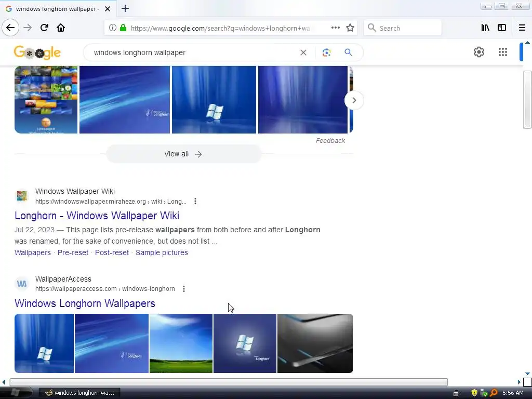The height and width of the screenshot is (399, 532).
Task: Open the Firefox hamburger menu
Action: pyautogui.click(x=522, y=28)
